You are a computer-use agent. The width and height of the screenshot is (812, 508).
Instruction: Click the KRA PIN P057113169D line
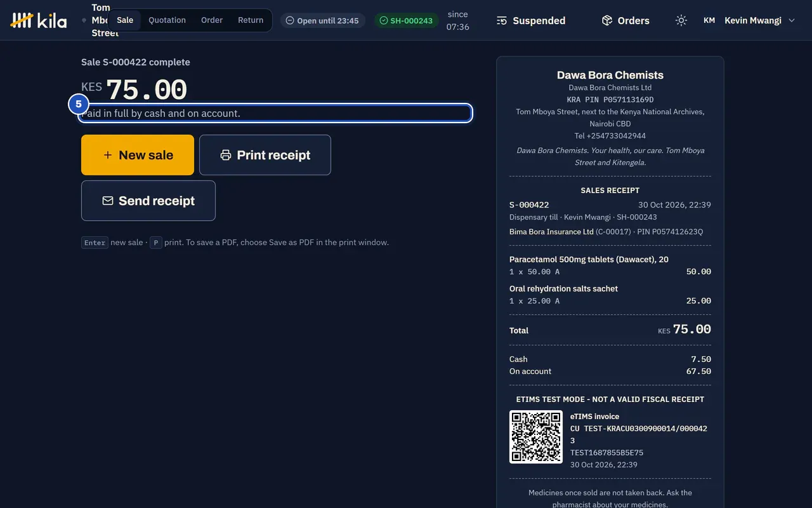click(x=610, y=100)
